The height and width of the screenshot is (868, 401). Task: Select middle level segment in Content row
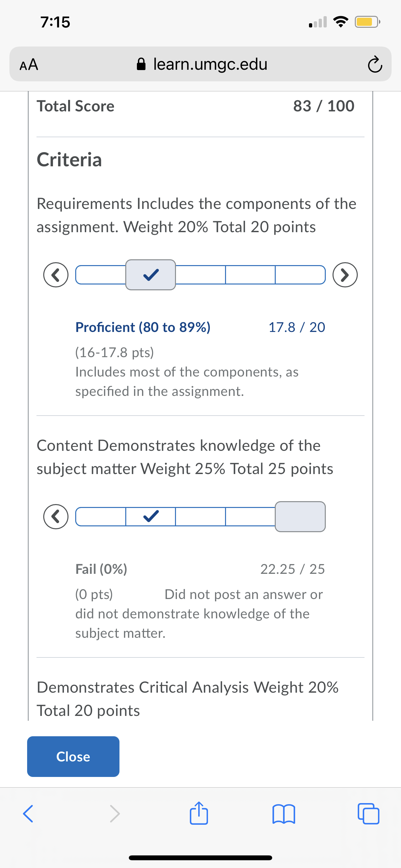click(200, 516)
